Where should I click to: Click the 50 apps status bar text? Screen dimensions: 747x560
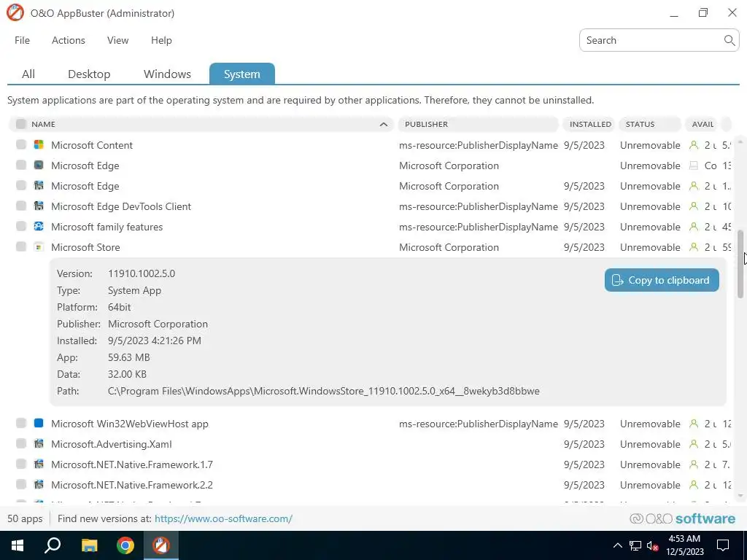pos(25,518)
